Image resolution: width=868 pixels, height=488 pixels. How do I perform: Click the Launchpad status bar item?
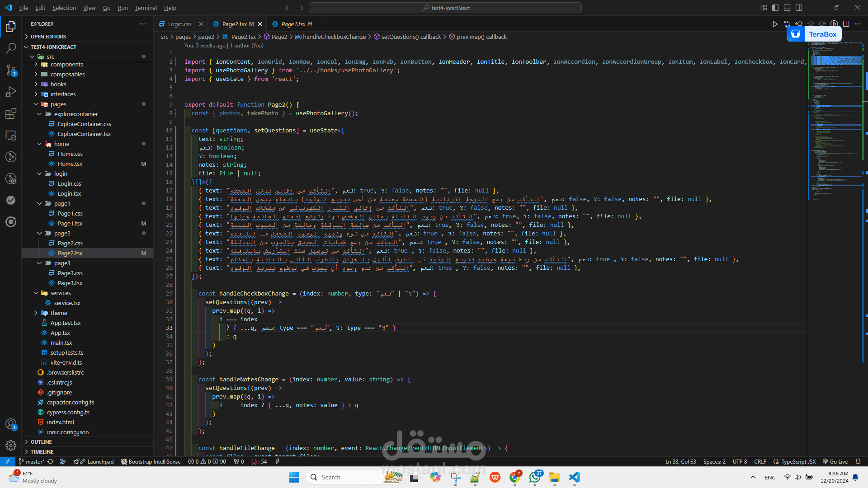100,461
